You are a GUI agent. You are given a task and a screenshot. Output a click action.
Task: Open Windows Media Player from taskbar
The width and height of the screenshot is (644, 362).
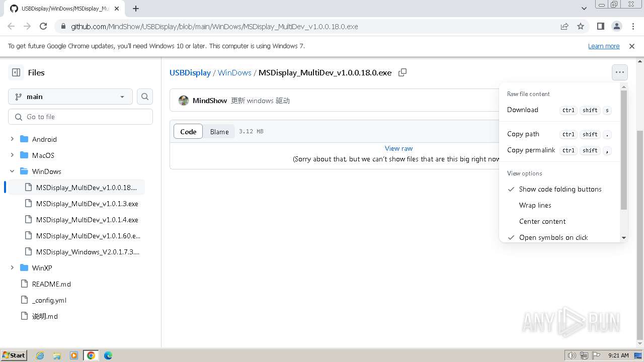tap(74, 355)
